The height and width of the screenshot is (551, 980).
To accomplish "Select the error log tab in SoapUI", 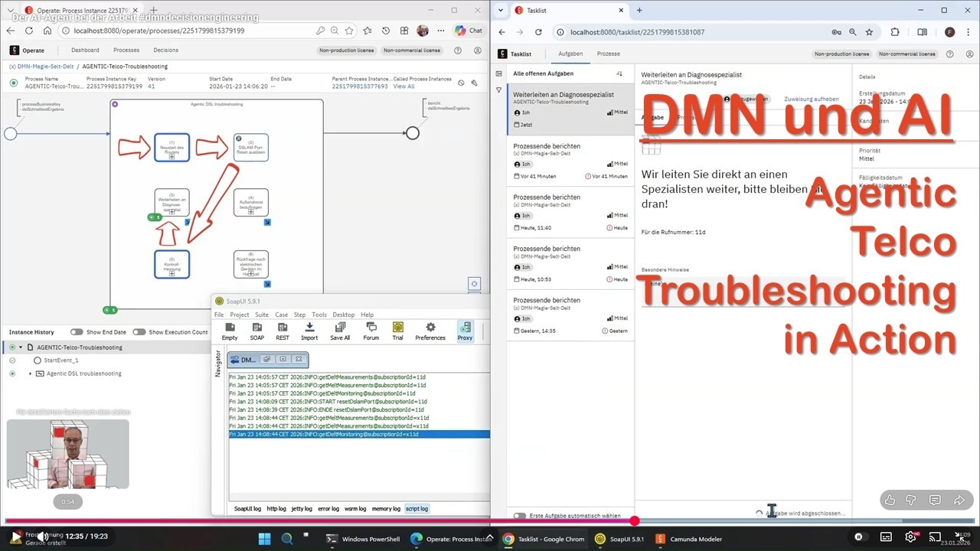I will coord(328,508).
